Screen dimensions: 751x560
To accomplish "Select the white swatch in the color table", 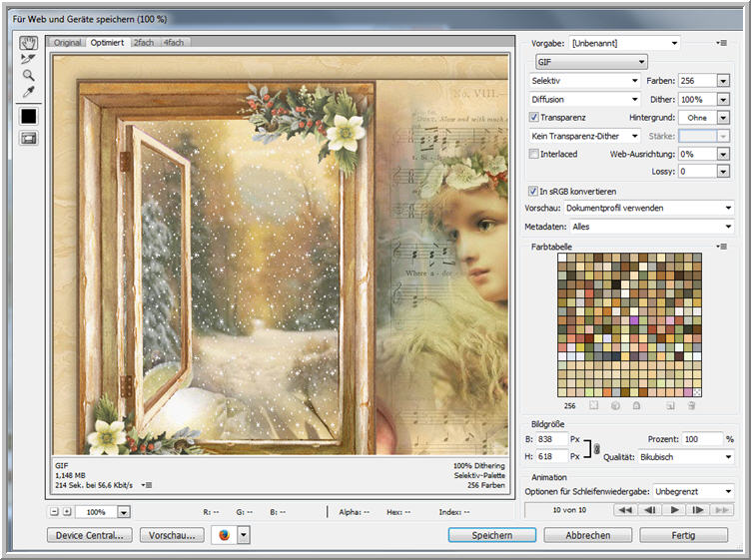I will point(562,258).
